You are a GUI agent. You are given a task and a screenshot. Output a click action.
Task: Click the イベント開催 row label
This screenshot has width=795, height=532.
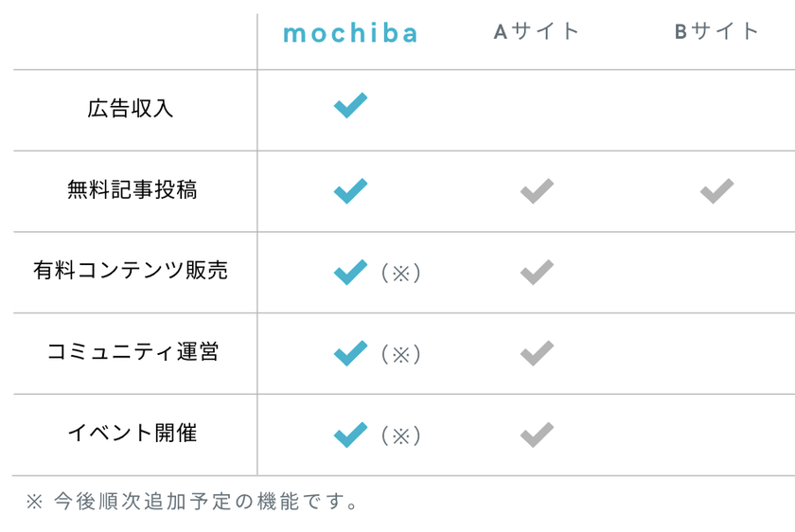[132, 434]
